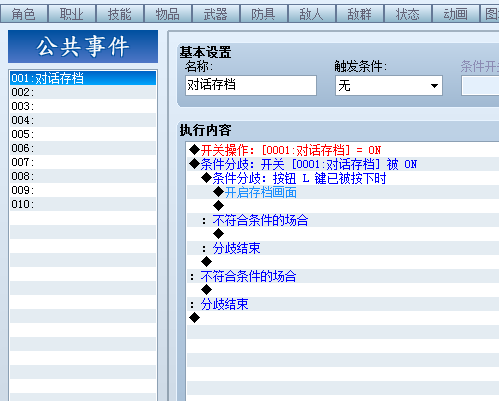Select the 条件分歧 按钮 L 键 line
The height and width of the screenshot is (401, 499).
pos(343,178)
